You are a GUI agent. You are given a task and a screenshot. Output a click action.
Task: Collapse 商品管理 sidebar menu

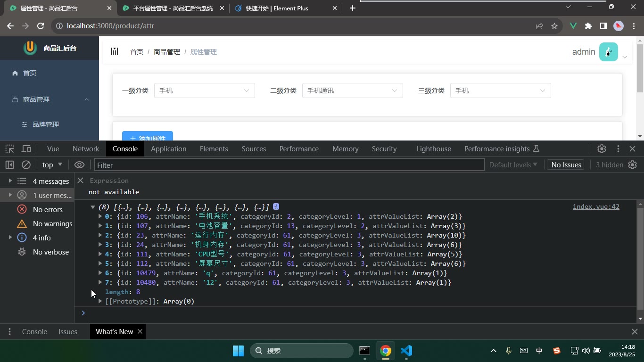point(50,99)
